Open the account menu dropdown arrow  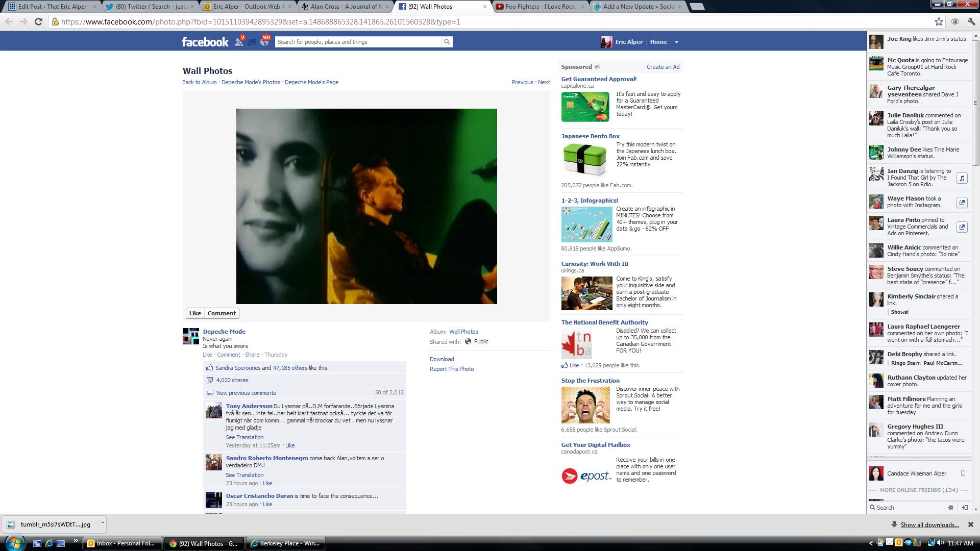pos(676,42)
